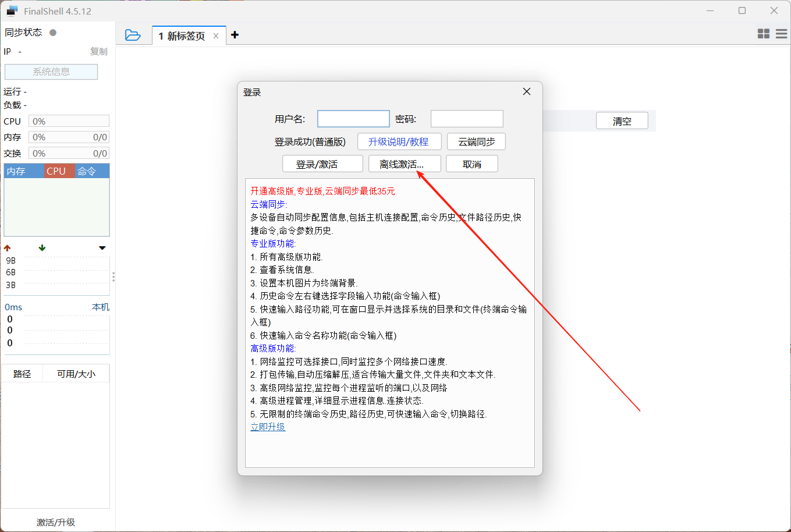Open the folder connection manager icon
791x532 pixels.
click(133, 36)
